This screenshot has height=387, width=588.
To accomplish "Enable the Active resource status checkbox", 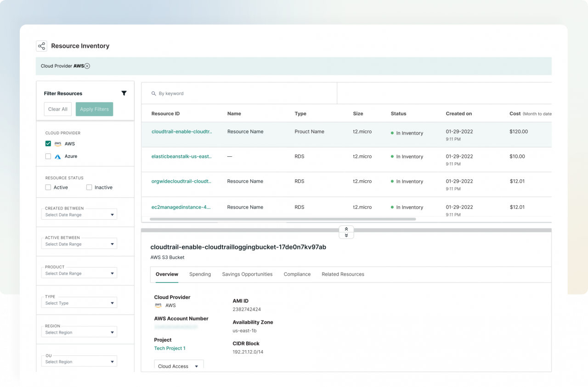I will coord(48,187).
